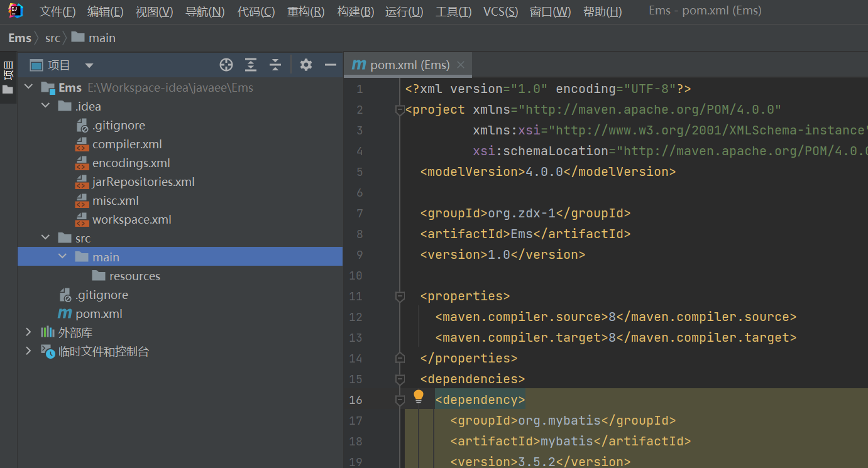Open the 视图(V) menu
Screen dimensions: 868x468
(x=154, y=11)
